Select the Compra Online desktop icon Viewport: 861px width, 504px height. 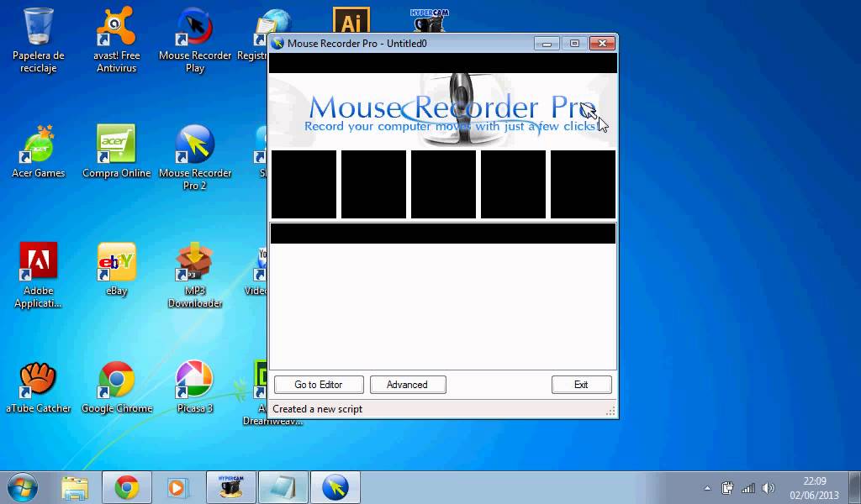coord(116,151)
